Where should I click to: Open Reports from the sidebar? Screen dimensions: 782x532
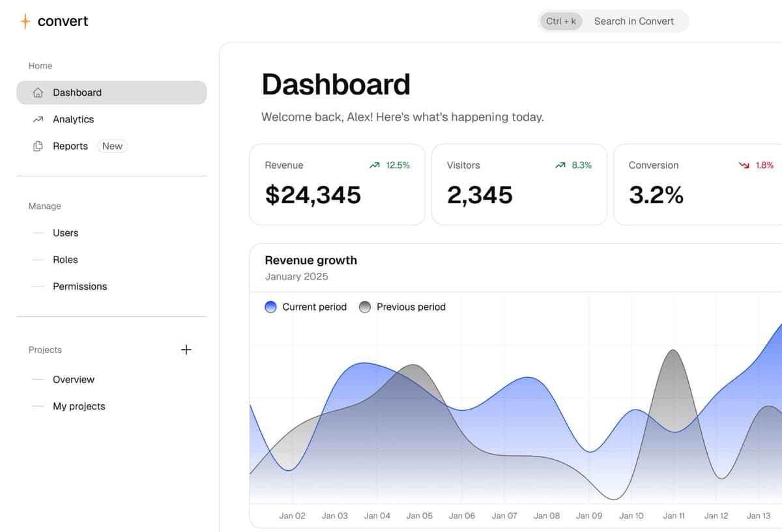[x=70, y=146]
